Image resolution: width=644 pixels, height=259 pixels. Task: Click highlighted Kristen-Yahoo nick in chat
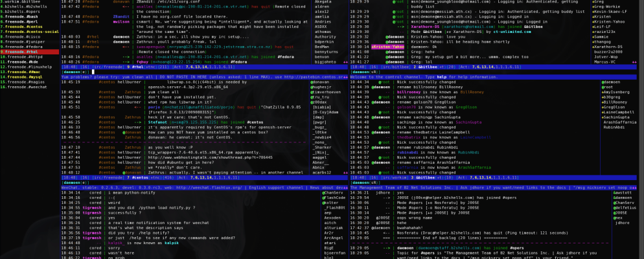pyautogui.click(x=387, y=47)
